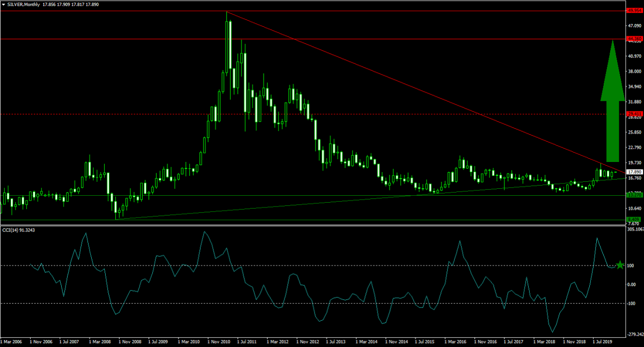Click the 1 Jul 2019 date label
This screenshot has width=644, height=347.
603,341
